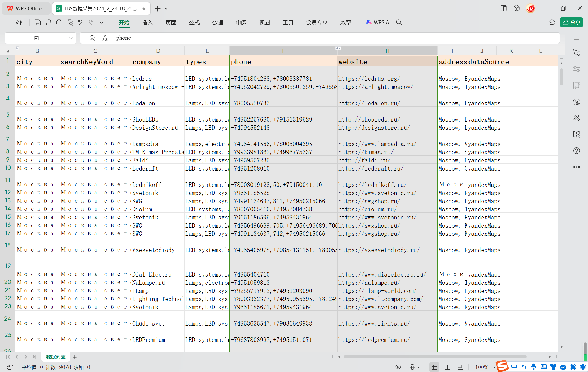Open the 公式 ribbon tab

tap(194, 23)
